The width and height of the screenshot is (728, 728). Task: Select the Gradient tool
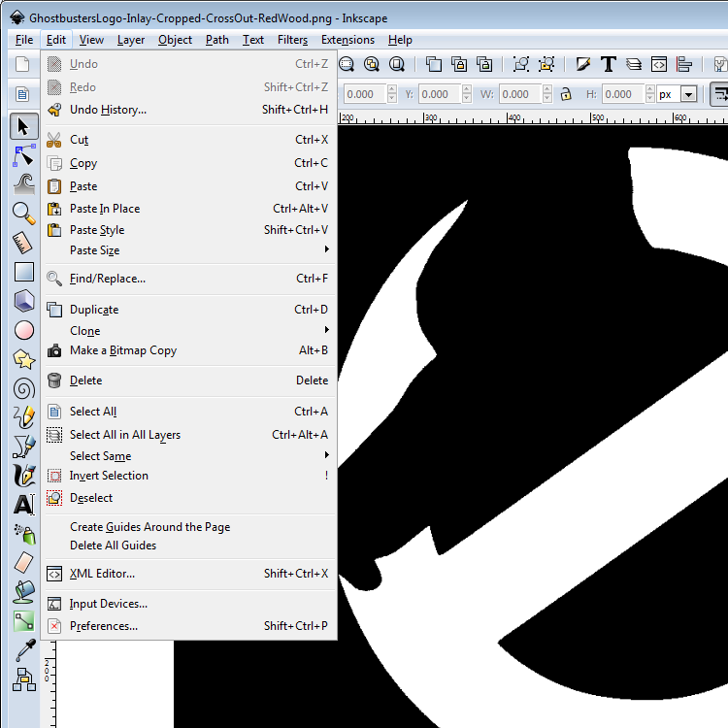coord(23,621)
